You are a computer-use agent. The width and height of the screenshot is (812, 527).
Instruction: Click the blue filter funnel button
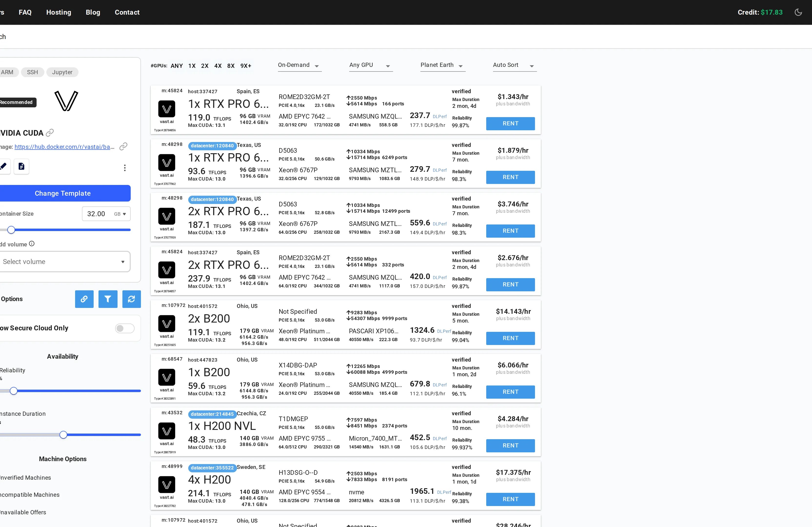coord(108,299)
